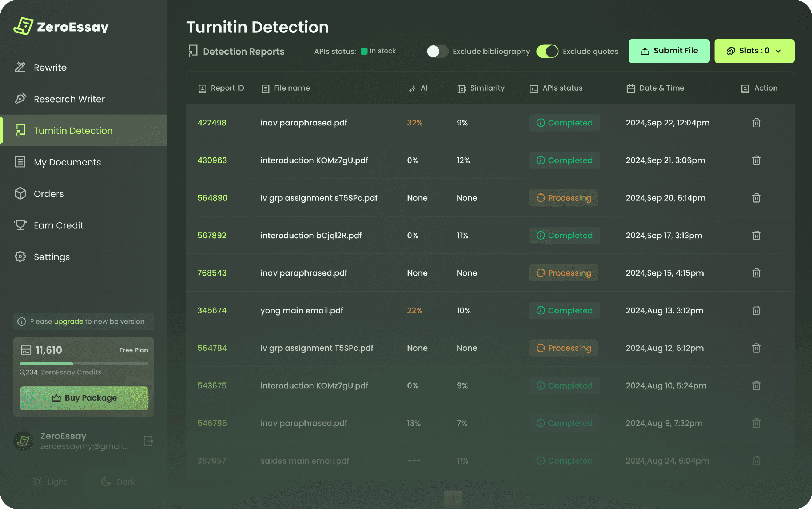Click Completed status for report 345674
This screenshot has width=812, height=509.
[x=564, y=310]
